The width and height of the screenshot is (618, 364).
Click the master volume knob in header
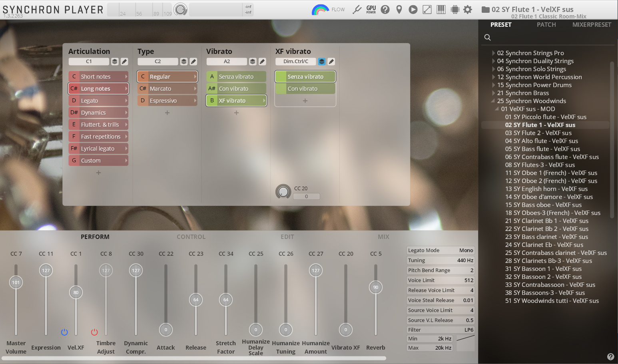(181, 9)
